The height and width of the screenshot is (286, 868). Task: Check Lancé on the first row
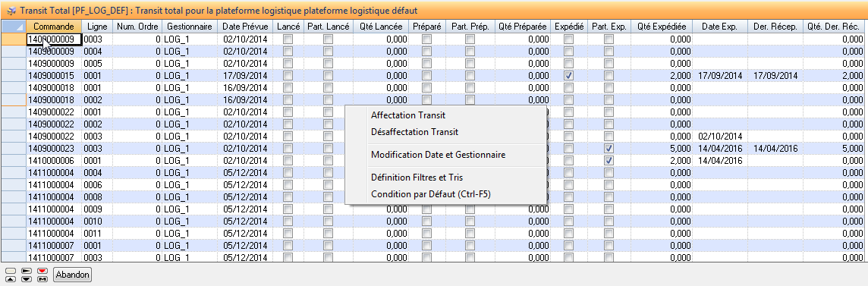click(288, 39)
